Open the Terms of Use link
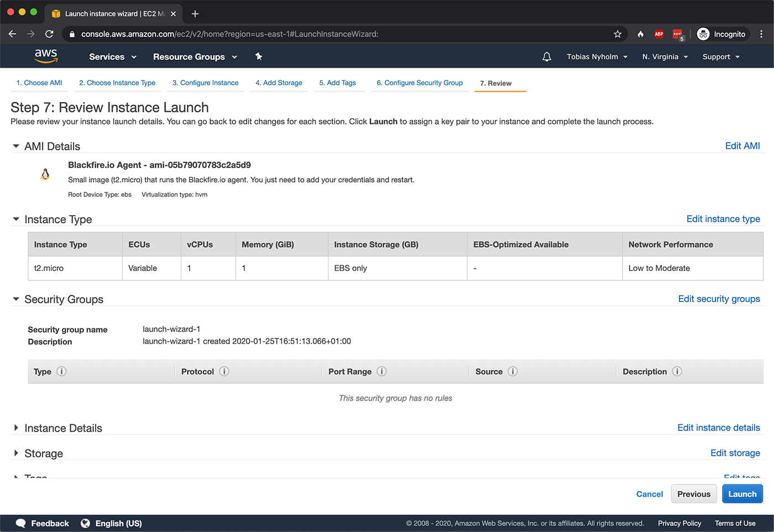This screenshot has height=532, width=774. coord(735,523)
